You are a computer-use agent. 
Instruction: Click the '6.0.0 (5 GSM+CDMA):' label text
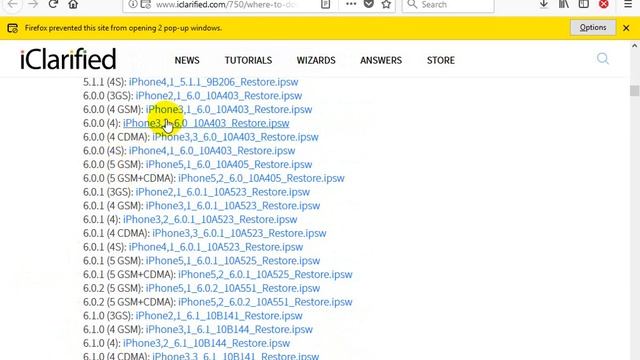pos(129,178)
